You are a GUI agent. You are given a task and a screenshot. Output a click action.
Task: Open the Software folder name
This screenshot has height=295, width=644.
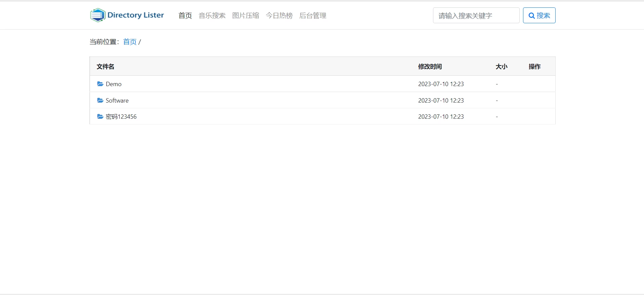pyautogui.click(x=117, y=101)
